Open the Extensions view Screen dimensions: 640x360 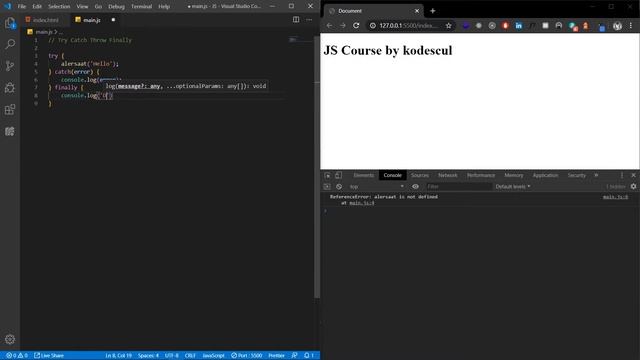point(10,109)
